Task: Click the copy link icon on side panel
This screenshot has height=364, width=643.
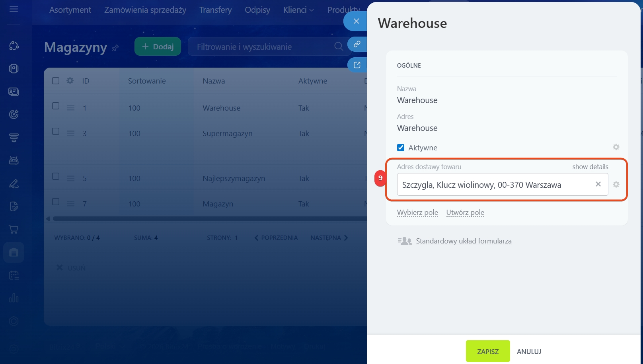Action: click(357, 44)
